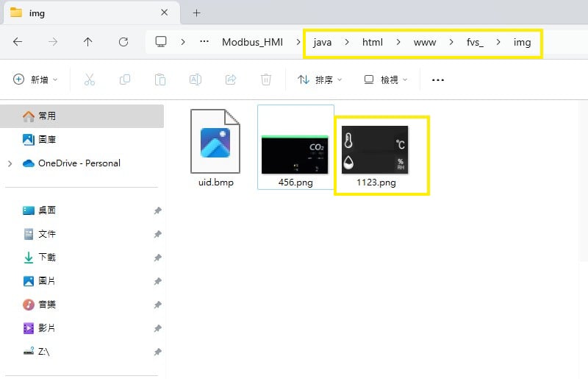Open the 排序 sort dropdown
This screenshot has width=588, height=379.
tap(320, 79)
